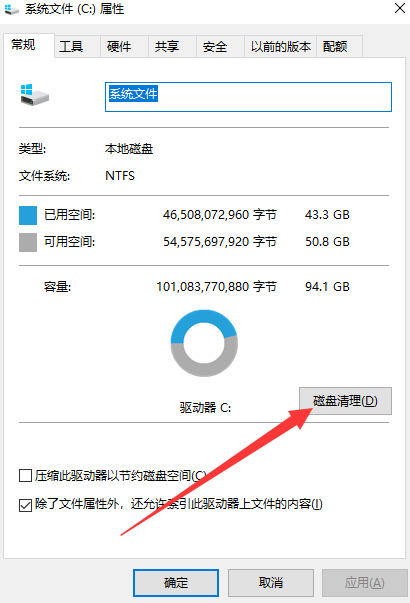Viewport: 410px width, 603px height.
Task: Click the drive icon next to the name field
Action: (x=35, y=95)
